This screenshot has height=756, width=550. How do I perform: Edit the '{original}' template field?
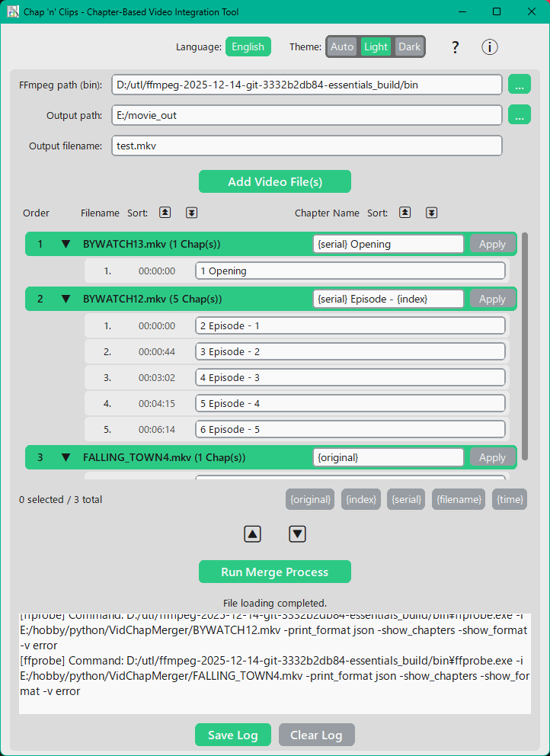point(389,457)
